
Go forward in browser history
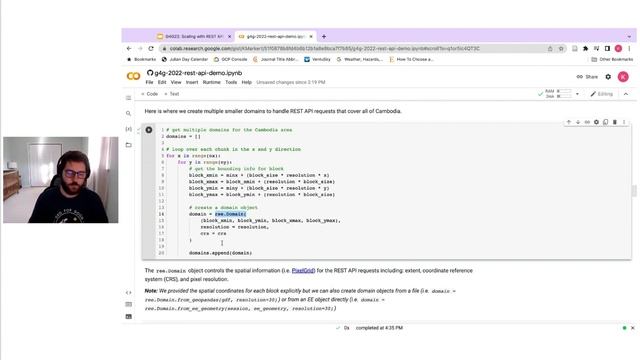pos(140,49)
